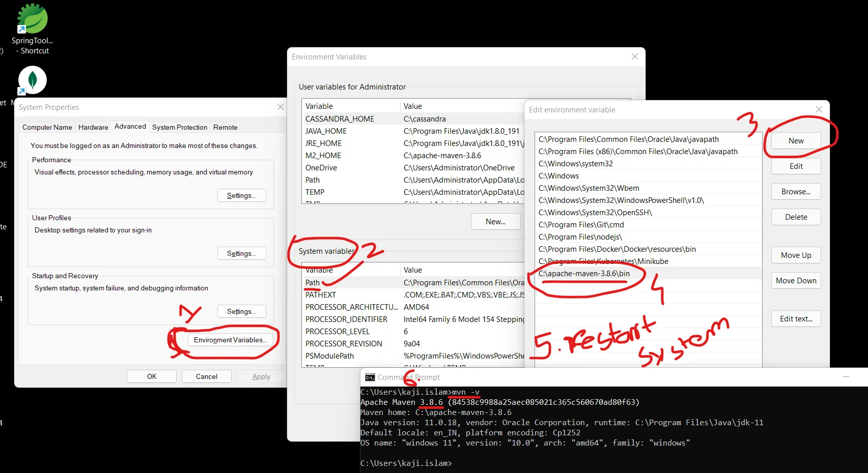
Task: Close the Edit environment variable dialog
Action: point(819,109)
